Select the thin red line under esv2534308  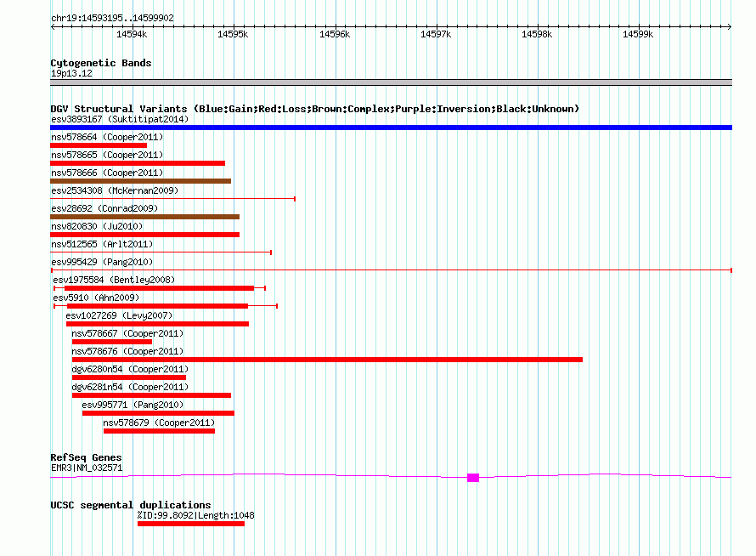tap(172, 199)
